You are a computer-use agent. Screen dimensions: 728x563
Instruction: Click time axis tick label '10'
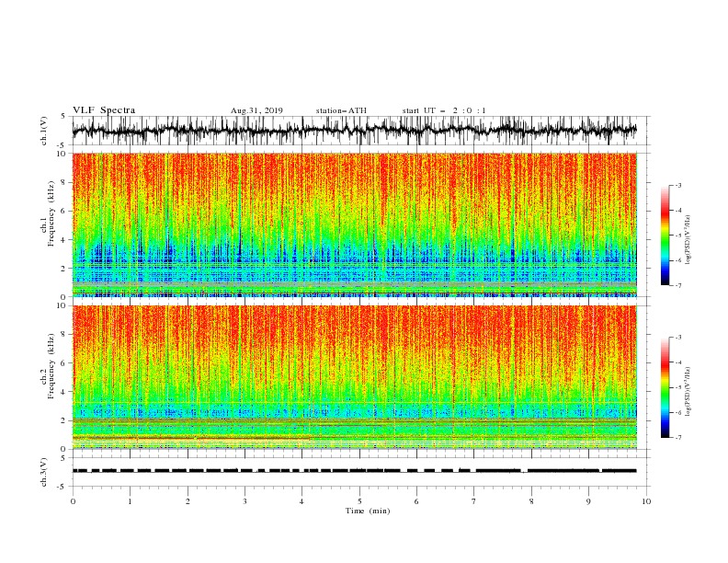coord(646,501)
